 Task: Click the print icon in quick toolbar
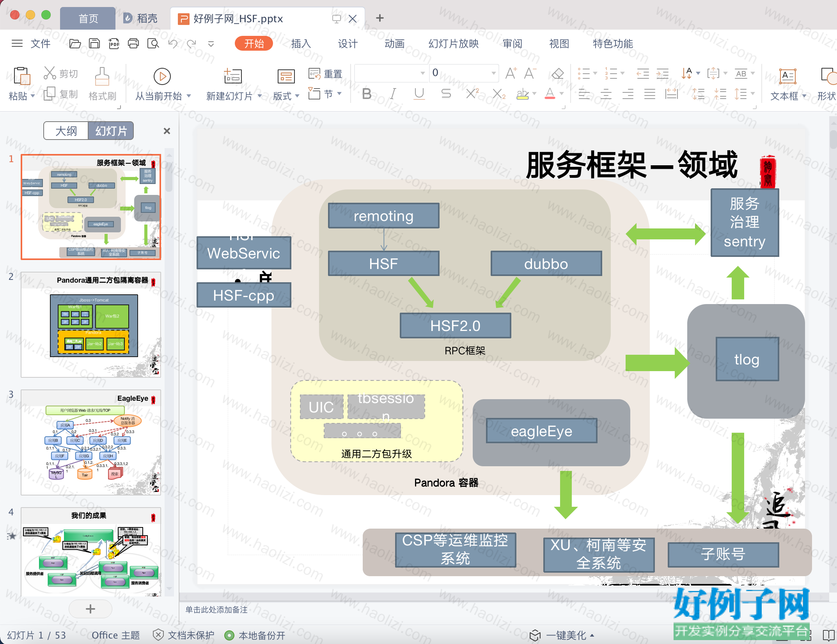click(x=133, y=43)
